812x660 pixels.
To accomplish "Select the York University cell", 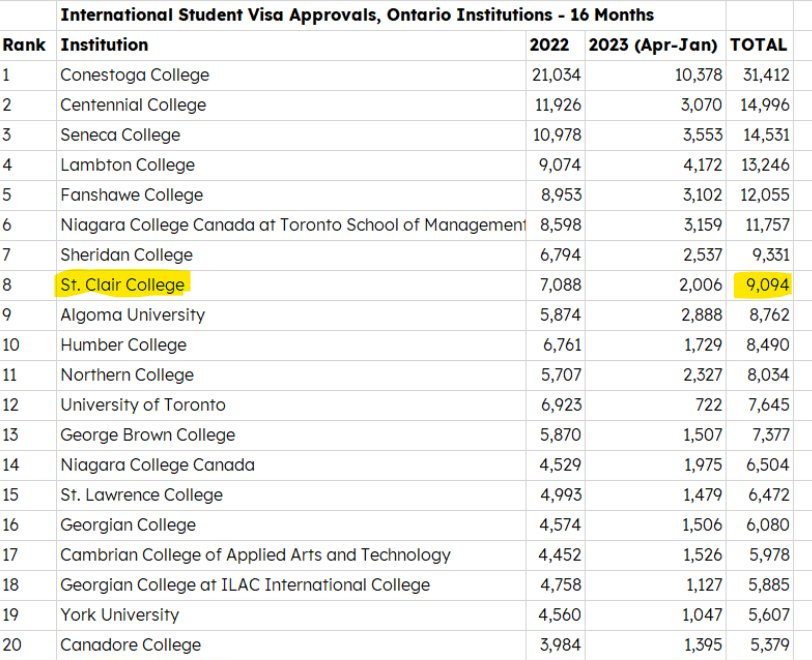I will [x=291, y=616].
